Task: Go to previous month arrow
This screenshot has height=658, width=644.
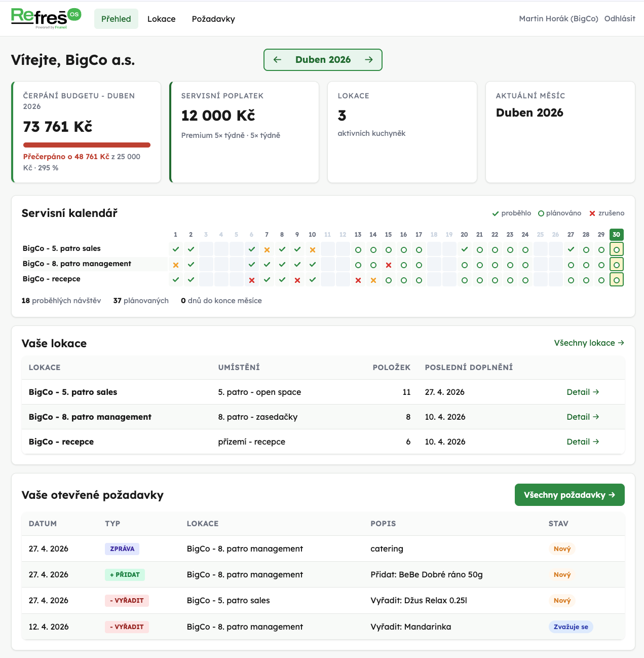Action: coord(277,60)
